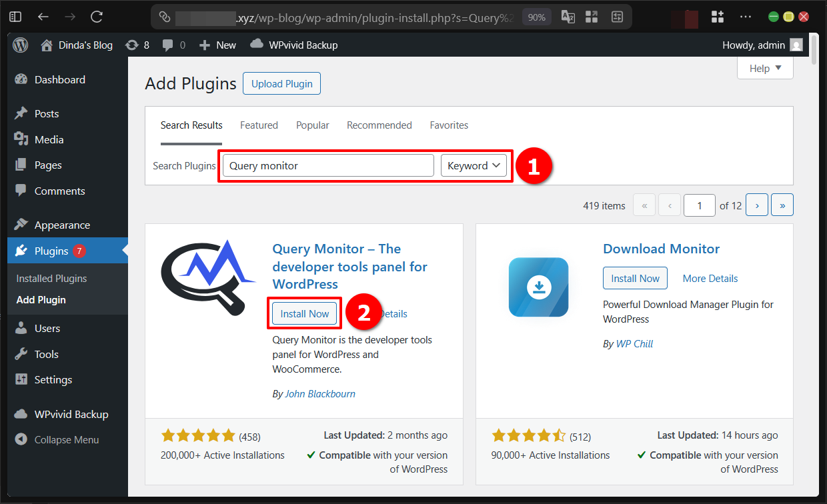
Task: Open Settings from the sidebar
Action: click(53, 379)
